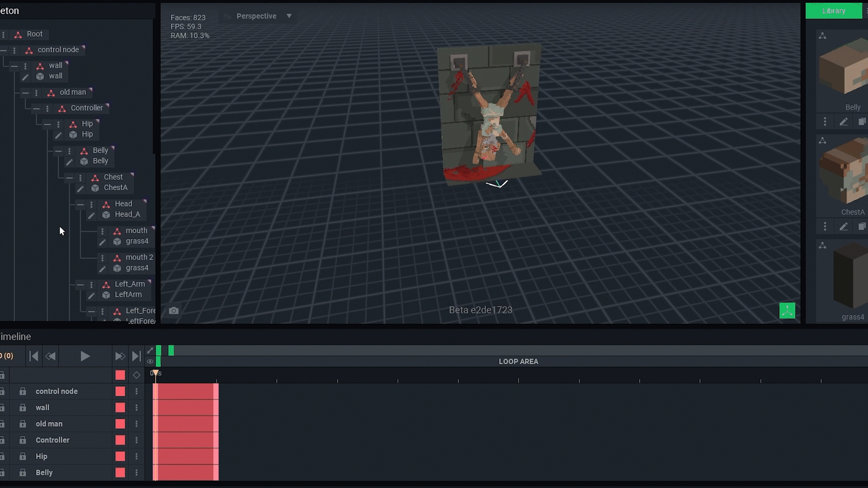
Task: Open three-dot menu for Chest bone
Action: click(x=80, y=178)
